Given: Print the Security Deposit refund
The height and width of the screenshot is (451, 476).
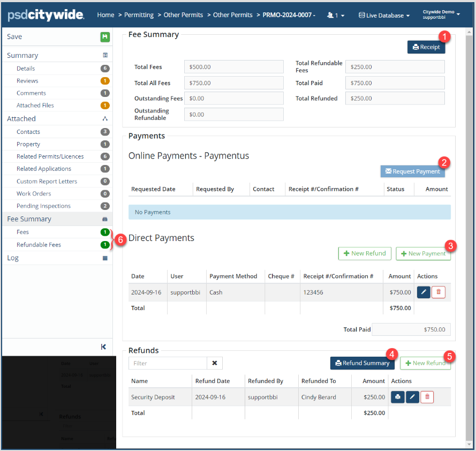Looking at the screenshot, I should point(398,397).
